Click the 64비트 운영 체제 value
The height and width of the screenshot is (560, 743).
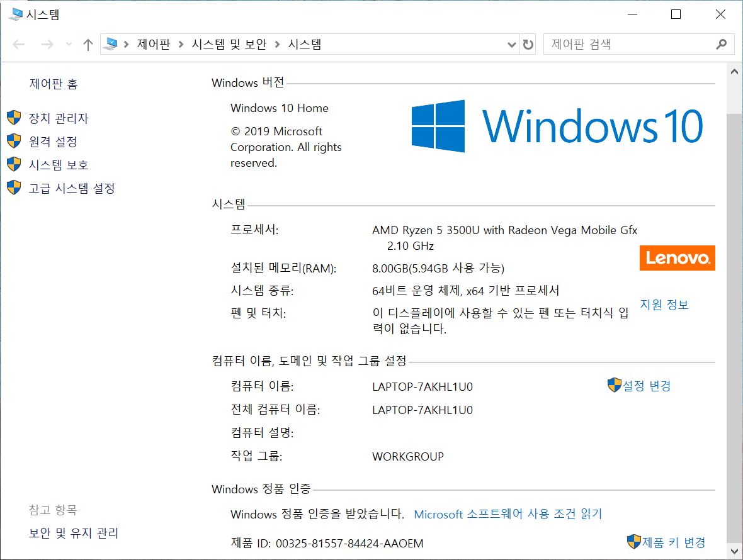(x=466, y=291)
